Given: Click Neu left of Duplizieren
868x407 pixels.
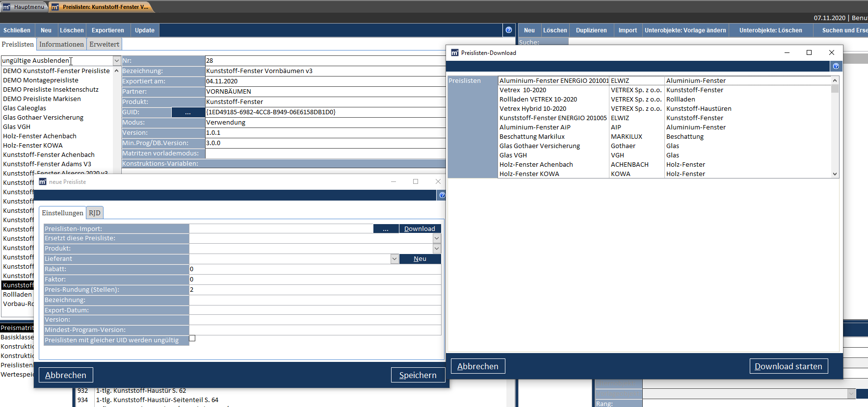Looking at the screenshot, I should [529, 30].
